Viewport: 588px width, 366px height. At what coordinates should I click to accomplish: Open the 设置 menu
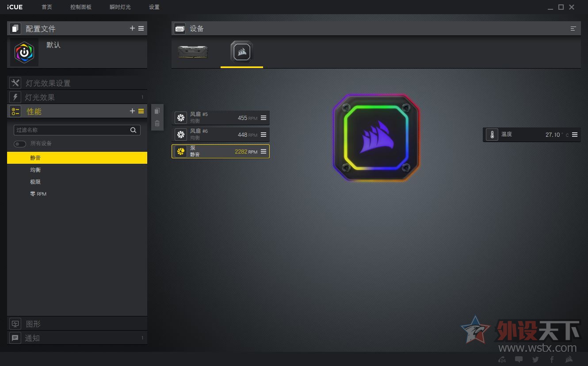click(x=154, y=7)
